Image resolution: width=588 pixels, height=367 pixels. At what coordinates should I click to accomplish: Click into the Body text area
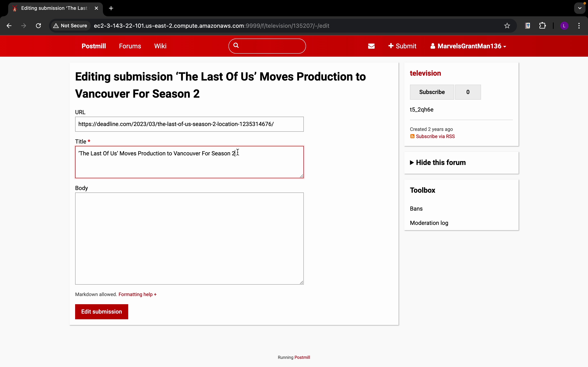click(x=189, y=238)
